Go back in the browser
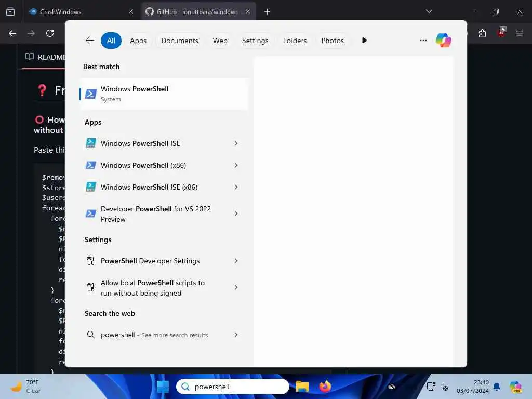This screenshot has width=532, height=399. click(12, 33)
